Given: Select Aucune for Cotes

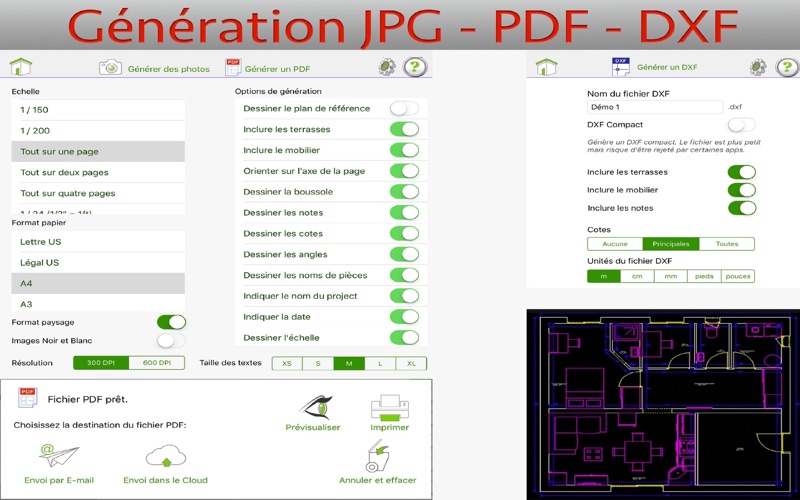Looking at the screenshot, I should 615,244.
